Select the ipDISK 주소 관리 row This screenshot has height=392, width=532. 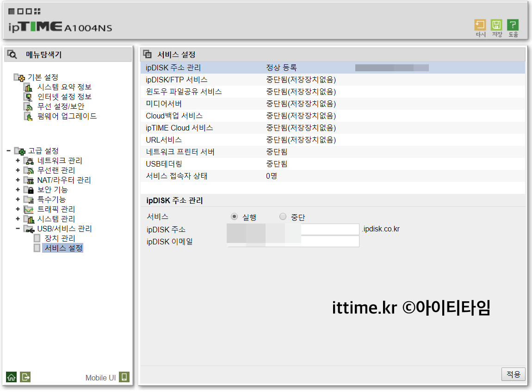[333, 68]
